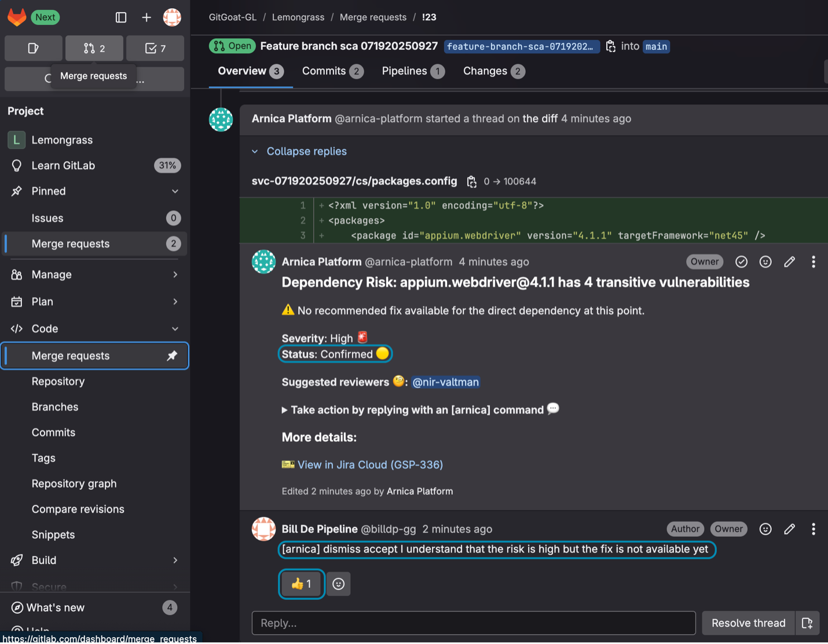The image size is (828, 644).
Task: Edit the Arnica Platform comment
Action: (x=789, y=262)
